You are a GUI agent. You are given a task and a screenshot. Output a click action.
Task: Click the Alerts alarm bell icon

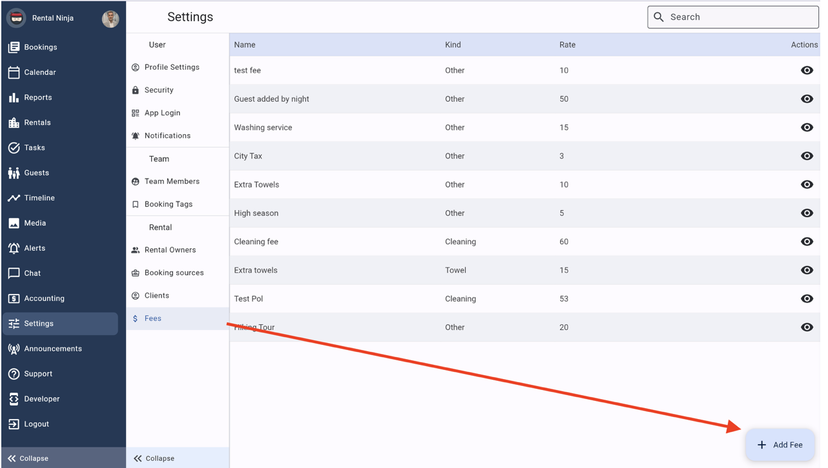[x=14, y=248]
